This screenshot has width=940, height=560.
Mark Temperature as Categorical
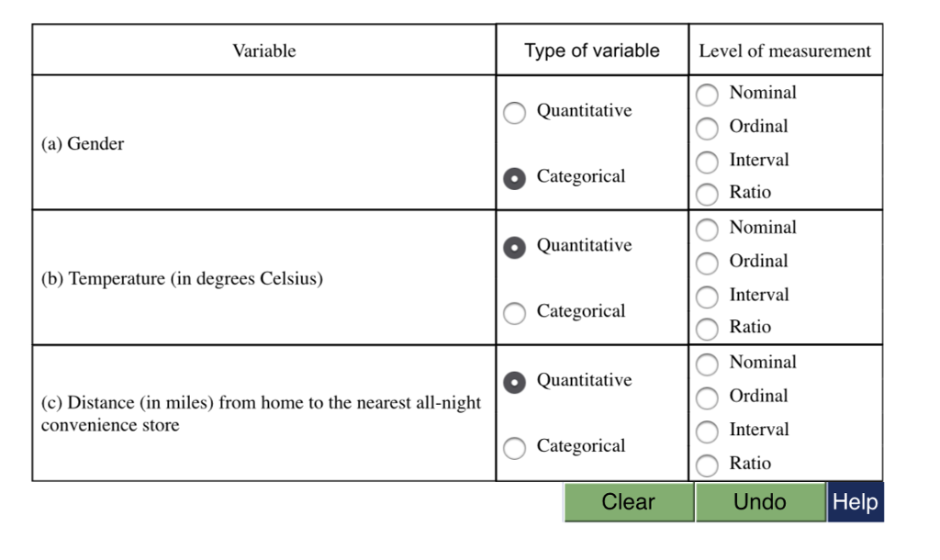tap(514, 313)
